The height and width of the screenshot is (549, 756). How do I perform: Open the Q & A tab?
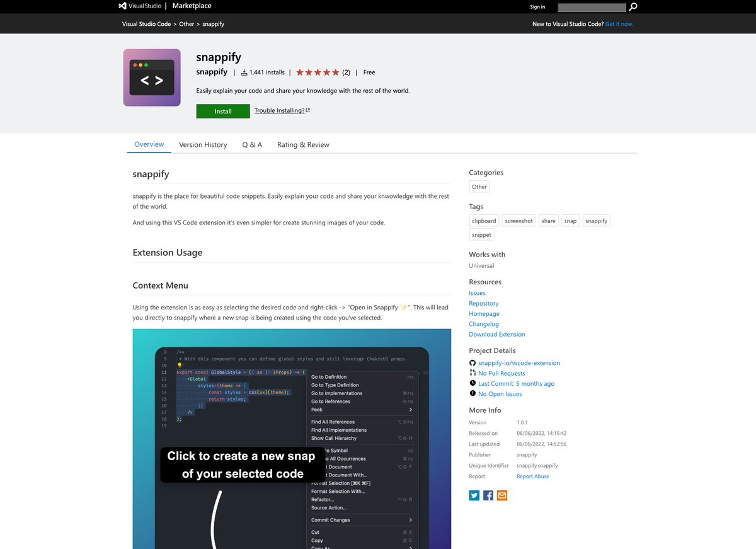click(x=252, y=144)
